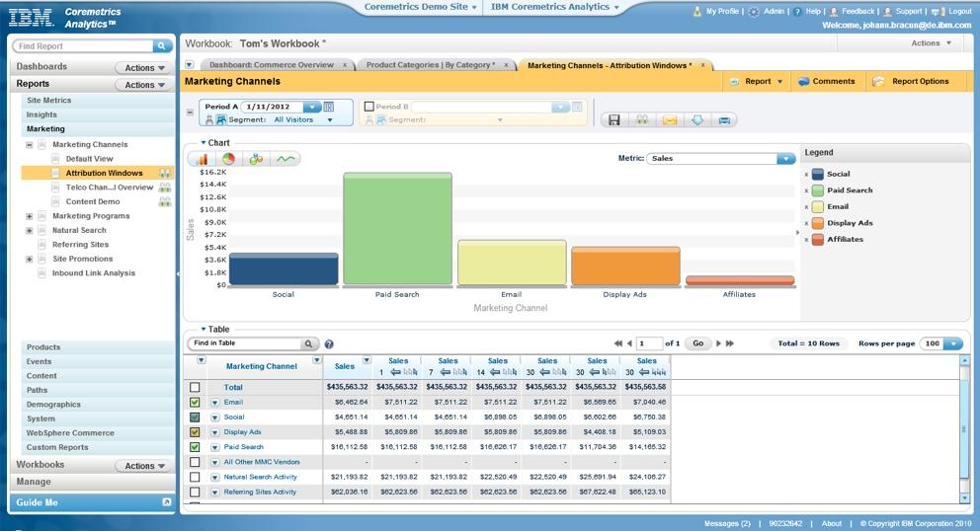Uncheck the Display Ads row checkbox
The width and height of the screenshot is (980, 531).
pyautogui.click(x=195, y=432)
